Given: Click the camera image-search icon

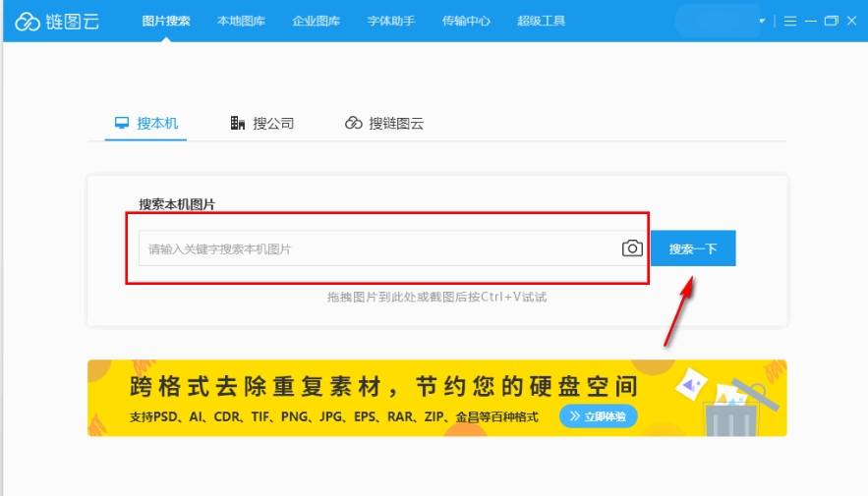Looking at the screenshot, I should click(x=632, y=248).
